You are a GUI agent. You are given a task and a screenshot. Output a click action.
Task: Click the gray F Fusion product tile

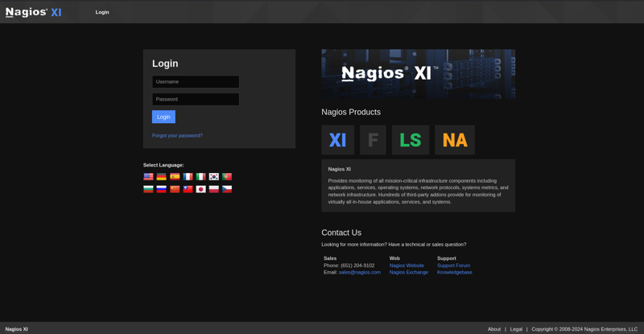373,140
